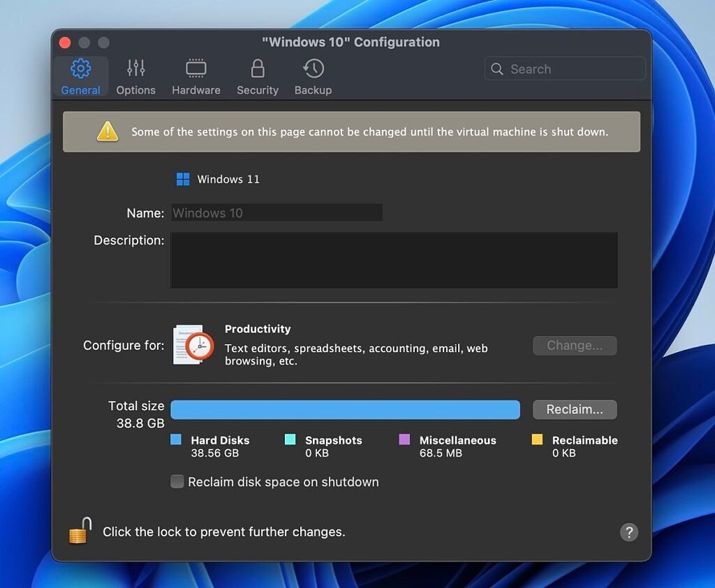Click the unlocked padlock at bottom left

[79, 531]
